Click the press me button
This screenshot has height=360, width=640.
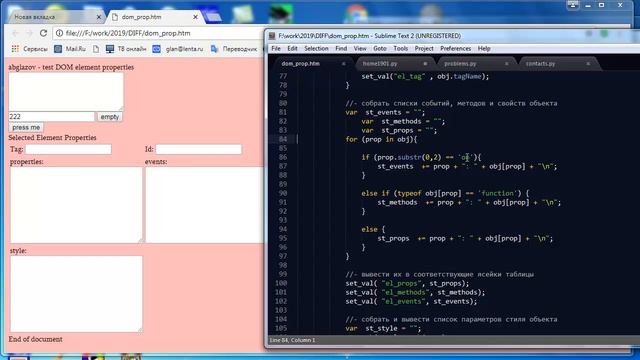(26, 127)
